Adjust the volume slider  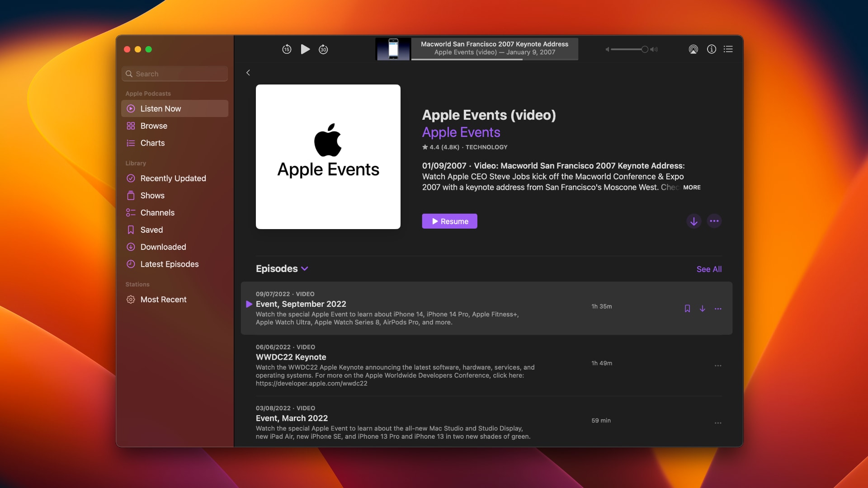click(x=629, y=49)
